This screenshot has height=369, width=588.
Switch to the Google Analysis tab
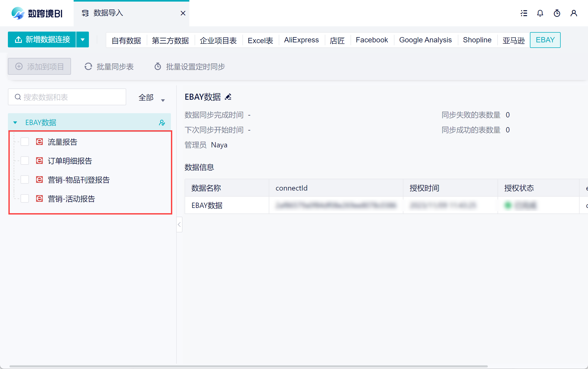coord(425,40)
